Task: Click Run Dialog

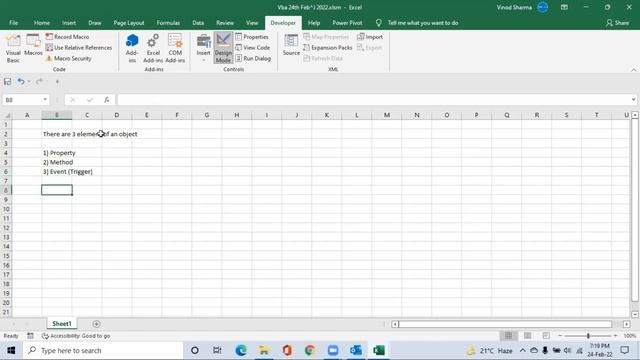Action: click(253, 58)
